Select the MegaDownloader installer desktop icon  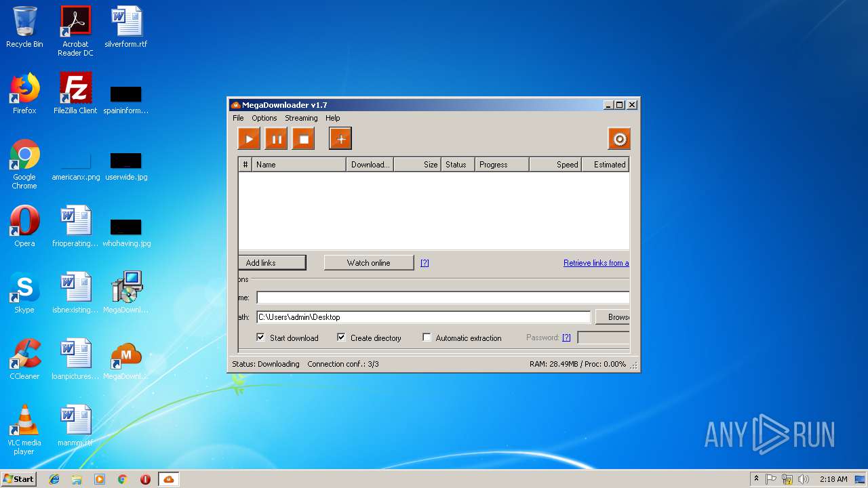126,293
